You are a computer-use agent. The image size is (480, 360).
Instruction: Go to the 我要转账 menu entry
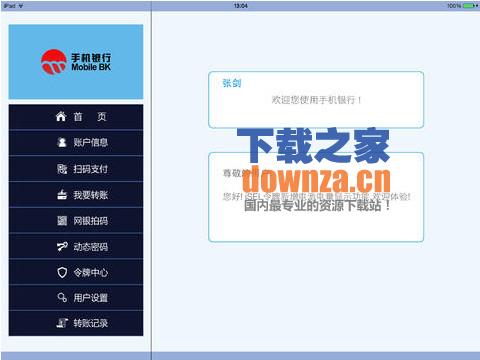pyautogui.click(x=76, y=195)
